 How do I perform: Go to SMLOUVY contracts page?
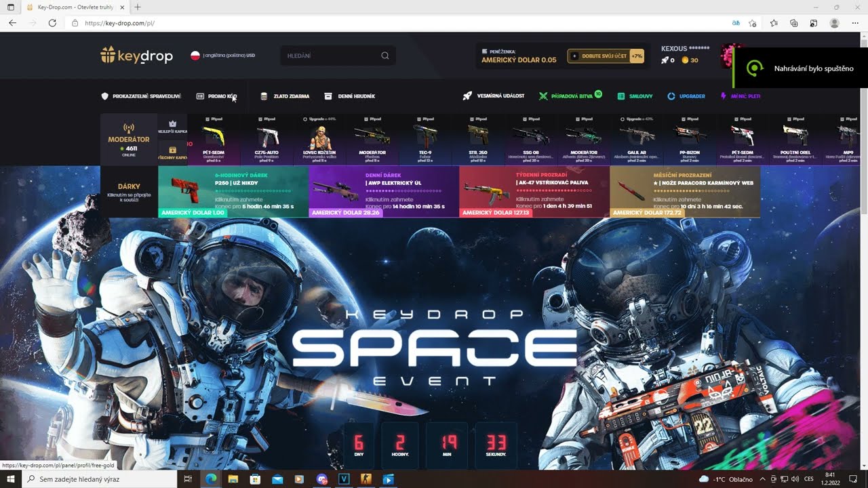(x=635, y=96)
